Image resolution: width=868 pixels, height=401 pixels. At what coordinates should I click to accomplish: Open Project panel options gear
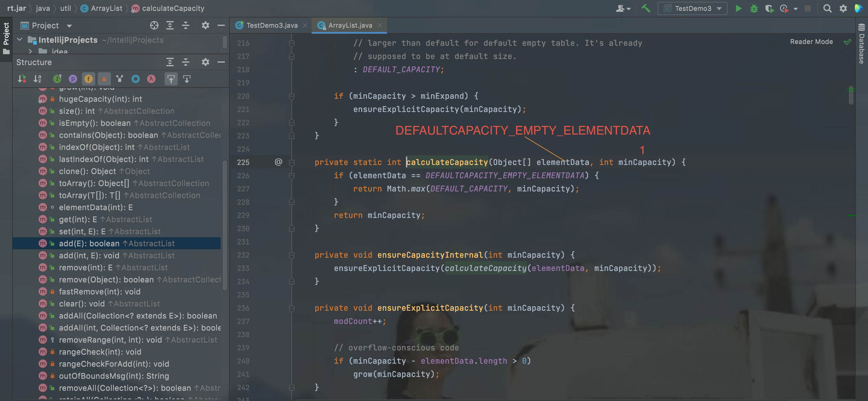point(205,25)
